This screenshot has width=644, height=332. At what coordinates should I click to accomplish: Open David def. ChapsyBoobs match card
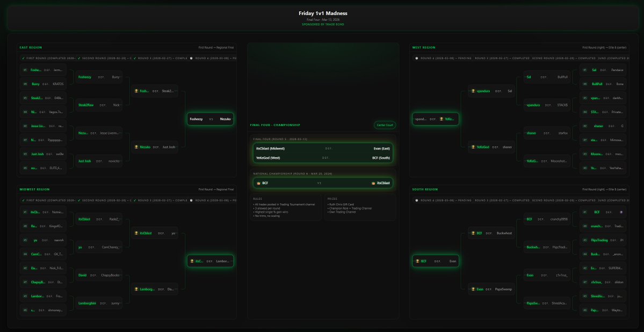coord(99,275)
